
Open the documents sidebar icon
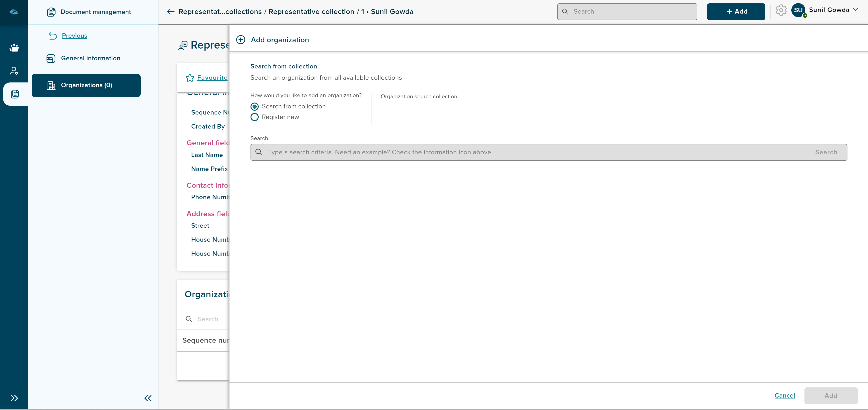point(15,94)
